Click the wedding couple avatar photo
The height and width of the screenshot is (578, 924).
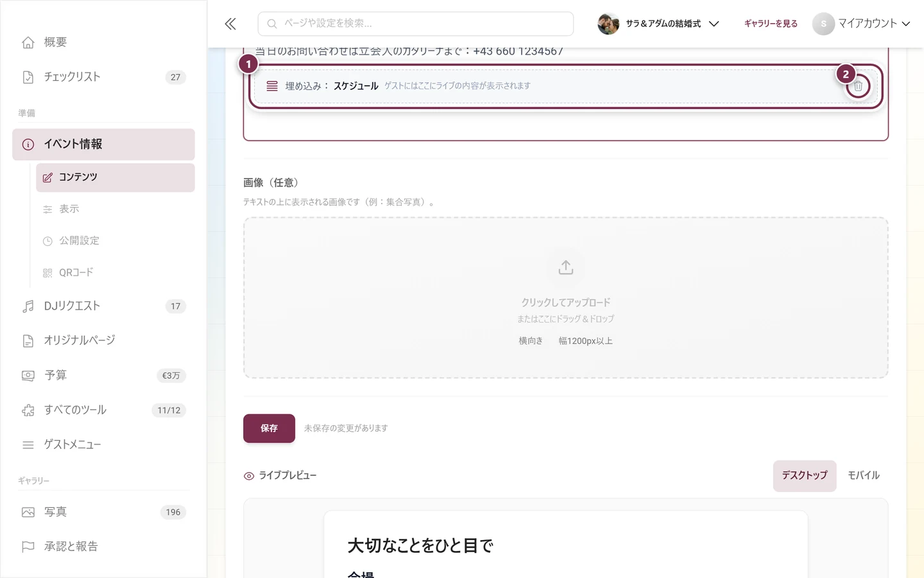tap(608, 24)
